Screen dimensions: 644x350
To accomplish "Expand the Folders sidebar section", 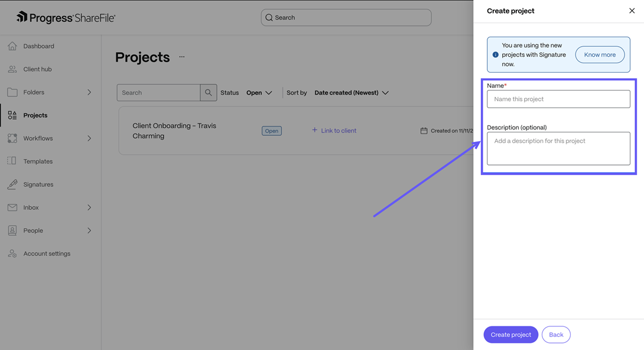I will point(89,92).
